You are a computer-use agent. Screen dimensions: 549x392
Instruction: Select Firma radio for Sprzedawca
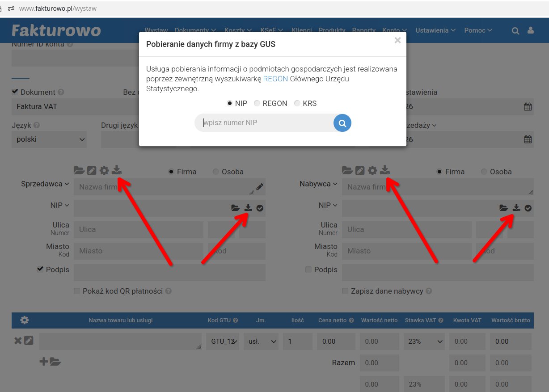tap(171, 172)
